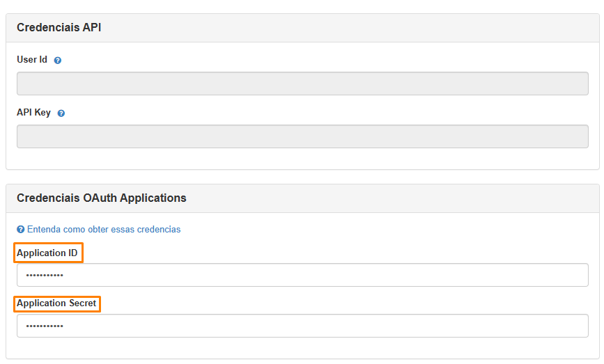The height and width of the screenshot is (364, 604).
Task: Click the highlighted 'Application Secret' label
Action: click(56, 303)
